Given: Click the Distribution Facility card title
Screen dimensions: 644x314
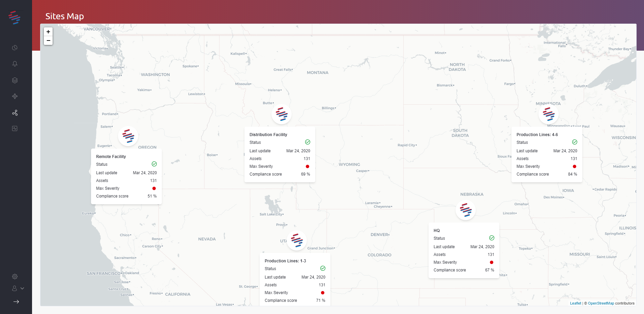Looking at the screenshot, I should tap(268, 135).
